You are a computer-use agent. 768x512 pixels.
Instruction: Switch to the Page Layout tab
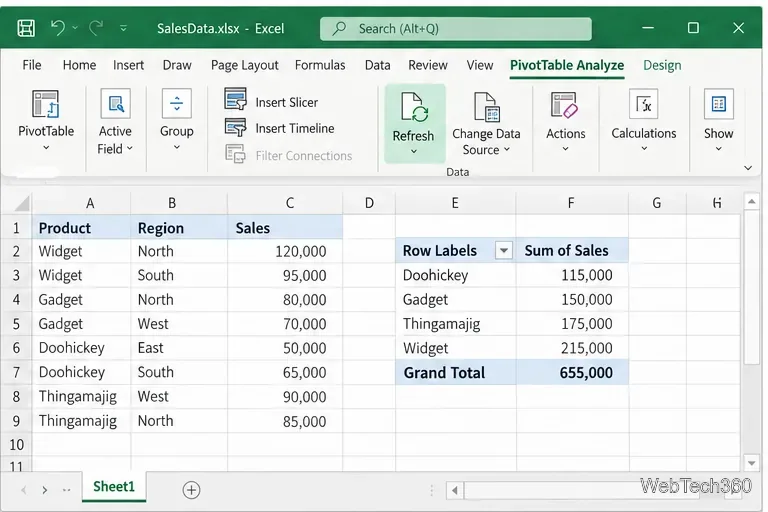pos(244,65)
